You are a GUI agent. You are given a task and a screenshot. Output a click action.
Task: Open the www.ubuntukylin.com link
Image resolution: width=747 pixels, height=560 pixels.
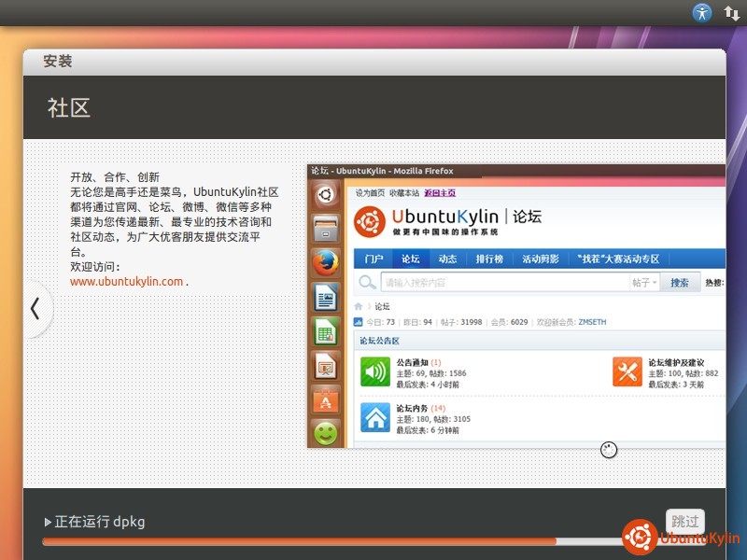coord(126,281)
